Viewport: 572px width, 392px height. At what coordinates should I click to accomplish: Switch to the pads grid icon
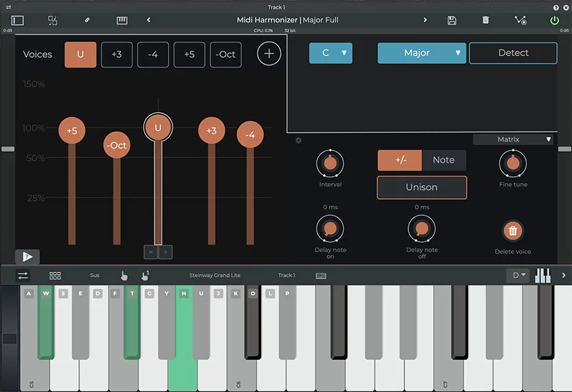55,276
